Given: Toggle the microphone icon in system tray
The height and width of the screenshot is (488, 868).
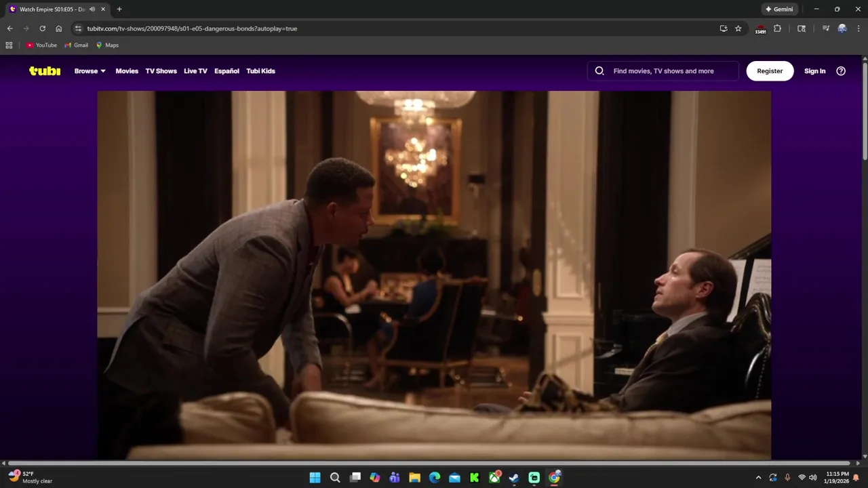Looking at the screenshot, I should pyautogui.click(x=787, y=478).
